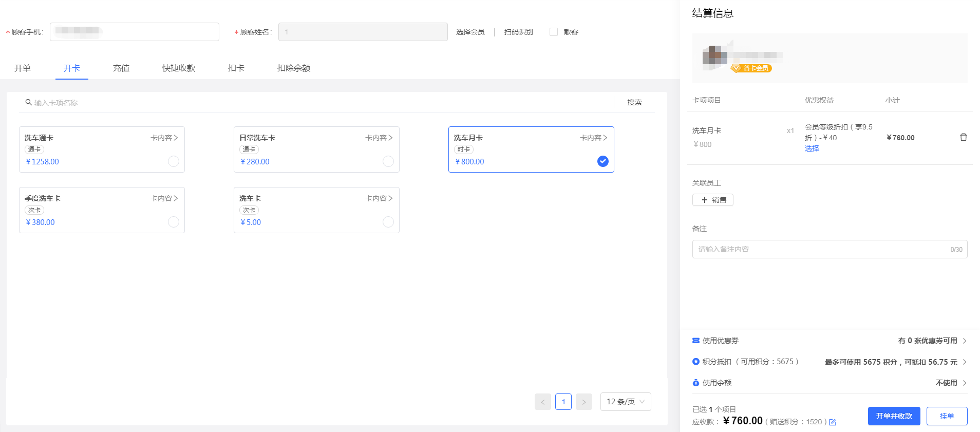Image resolution: width=980 pixels, height=432 pixels.
Task: Click the search magnifier icon in card search
Action: pos(29,102)
